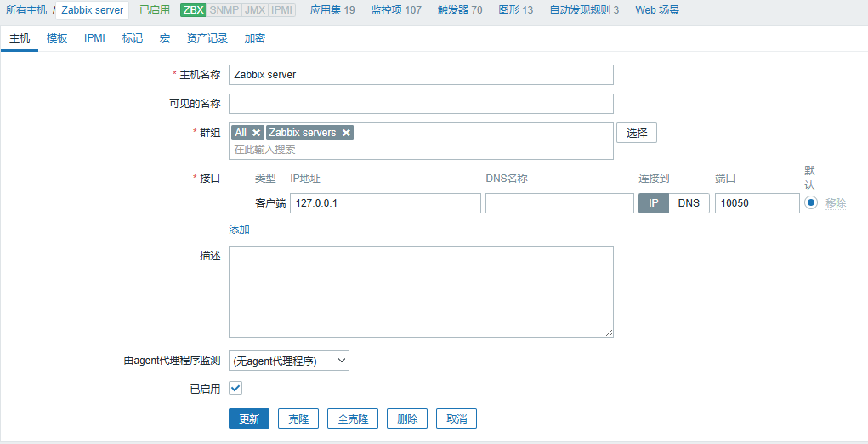This screenshot has width=868, height=444.
Task: Click the 移除 interface link
Action: point(836,203)
